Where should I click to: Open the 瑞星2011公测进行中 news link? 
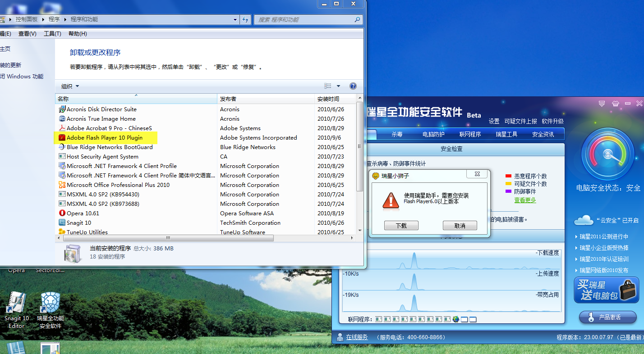click(604, 236)
